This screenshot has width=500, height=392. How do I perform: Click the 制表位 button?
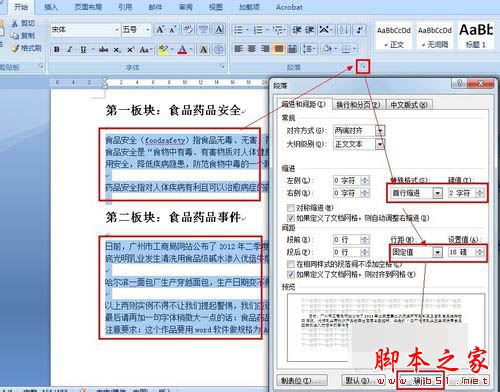tap(302, 380)
